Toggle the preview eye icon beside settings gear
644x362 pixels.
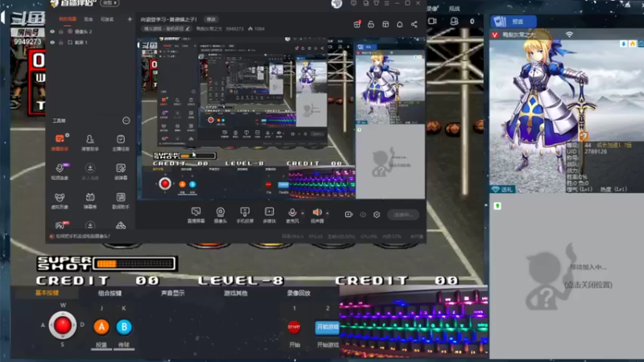pyautogui.click(x=363, y=215)
